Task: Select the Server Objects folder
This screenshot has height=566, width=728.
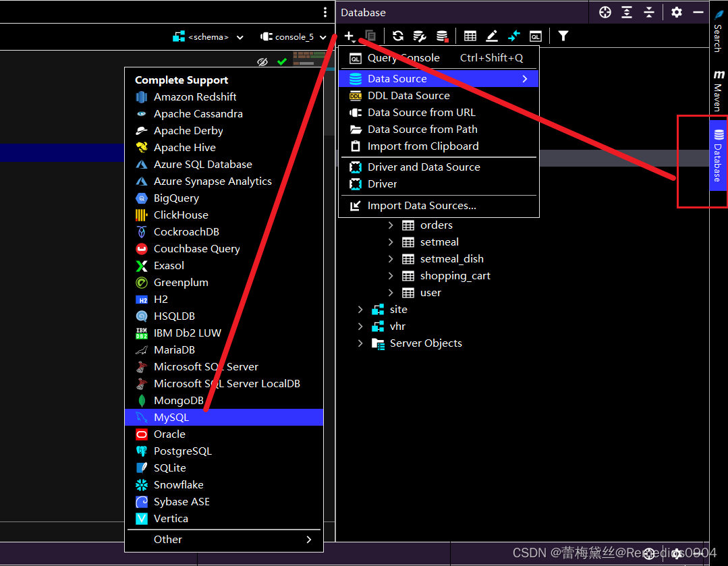Action: (x=426, y=343)
